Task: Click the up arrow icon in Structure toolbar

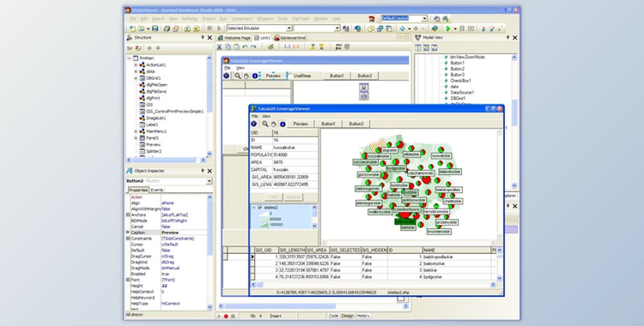Action: pos(149,48)
